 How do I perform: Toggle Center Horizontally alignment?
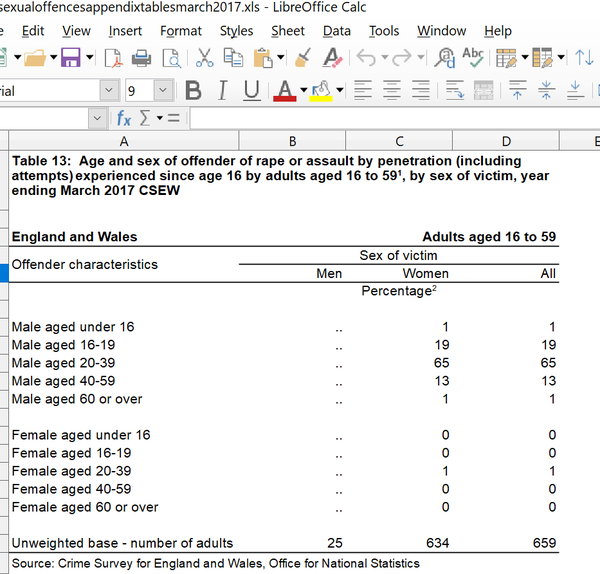click(x=392, y=91)
